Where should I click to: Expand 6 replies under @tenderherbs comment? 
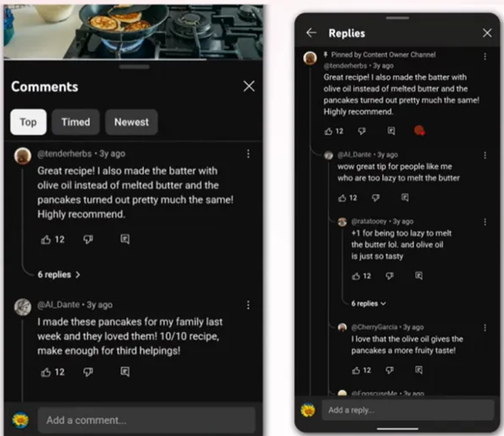point(59,275)
